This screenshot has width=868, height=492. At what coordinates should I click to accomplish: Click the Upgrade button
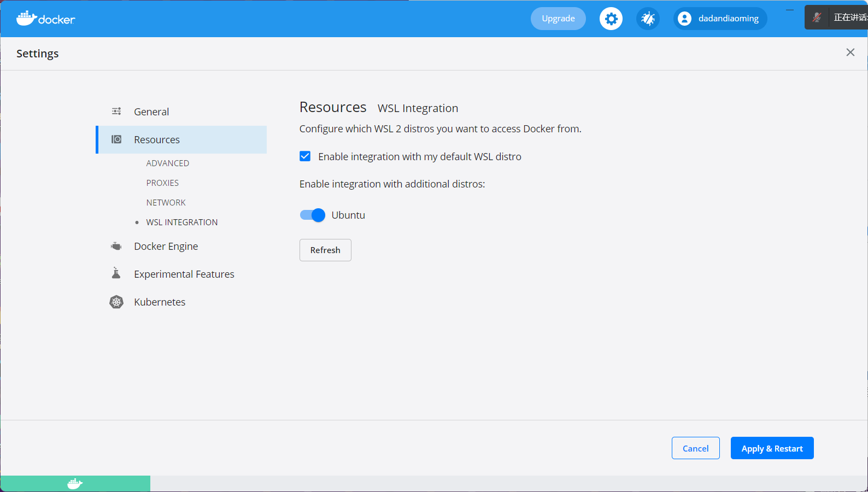558,19
